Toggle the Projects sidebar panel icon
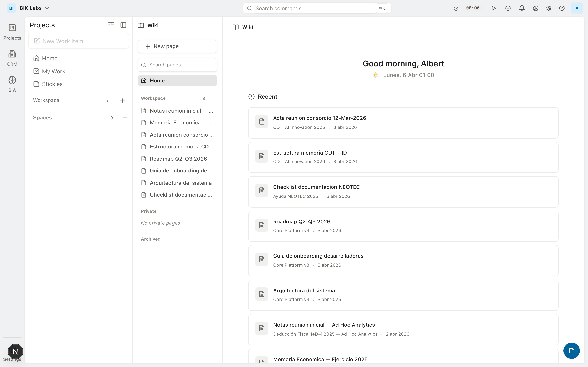The image size is (588, 367). coord(124,25)
